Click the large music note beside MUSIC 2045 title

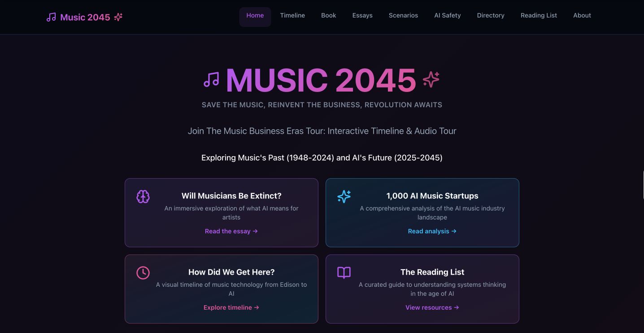(x=211, y=80)
